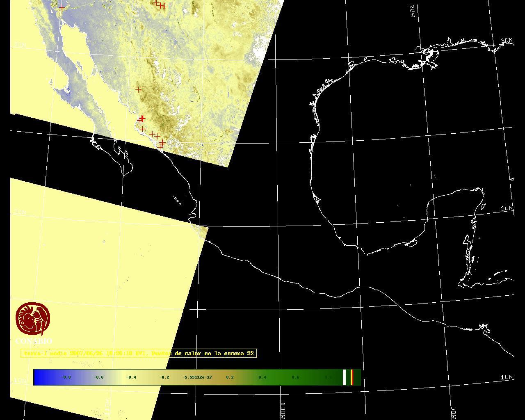Viewport: 525px width, 420px height.
Task: Click the 100W longitude label at the bottom
Action: pos(283,411)
